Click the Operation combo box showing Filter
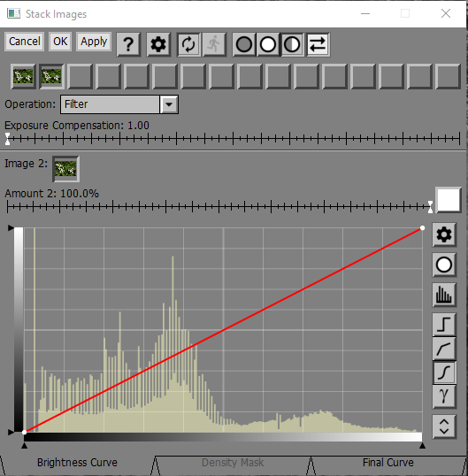This screenshot has width=468, height=476. pos(119,104)
